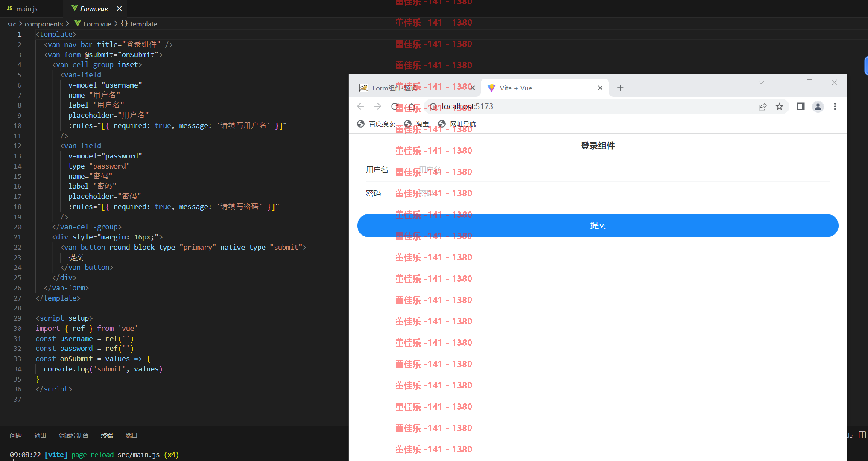Viewport: 868px width, 461px height.
Task: Maximize the browser window
Action: coord(810,82)
